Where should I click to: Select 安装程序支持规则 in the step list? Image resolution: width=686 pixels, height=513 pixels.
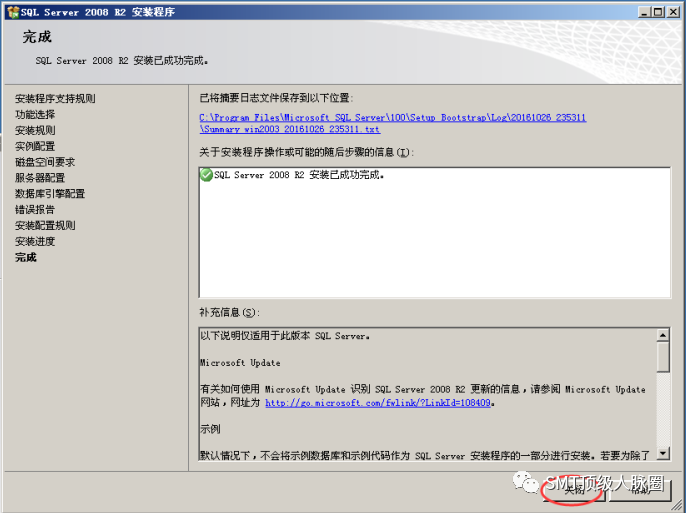[x=55, y=98]
